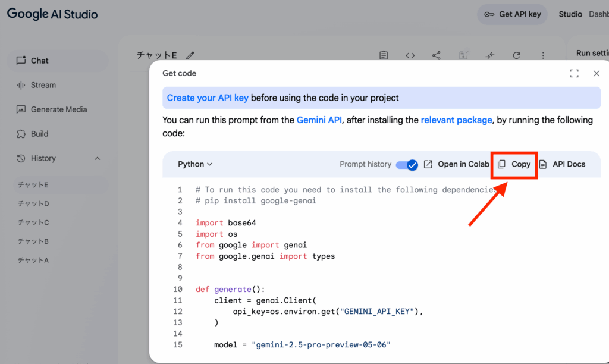Image resolution: width=609 pixels, height=364 pixels.
Task: Open the three-dot more options menu
Action: [x=543, y=55]
